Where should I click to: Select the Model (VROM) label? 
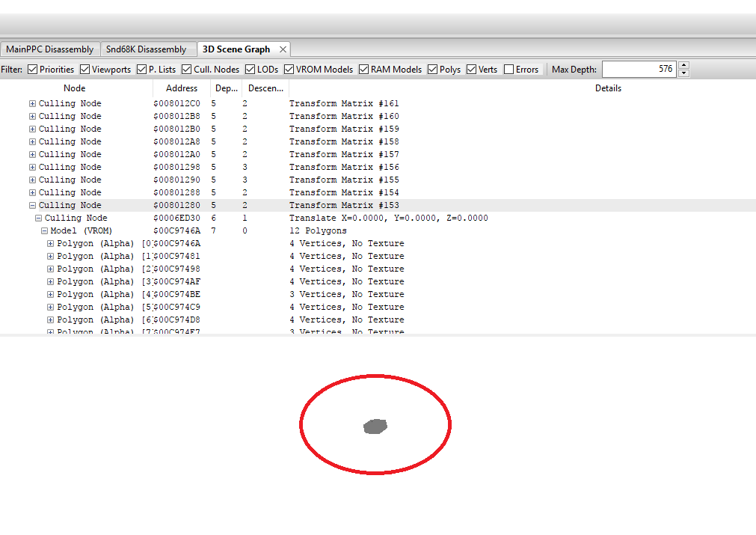tap(81, 230)
